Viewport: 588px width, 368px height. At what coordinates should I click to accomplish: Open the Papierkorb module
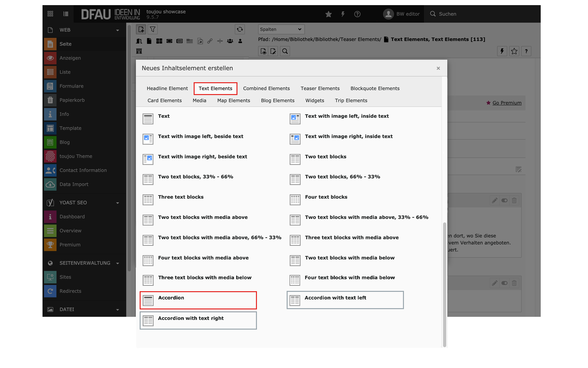tap(72, 100)
